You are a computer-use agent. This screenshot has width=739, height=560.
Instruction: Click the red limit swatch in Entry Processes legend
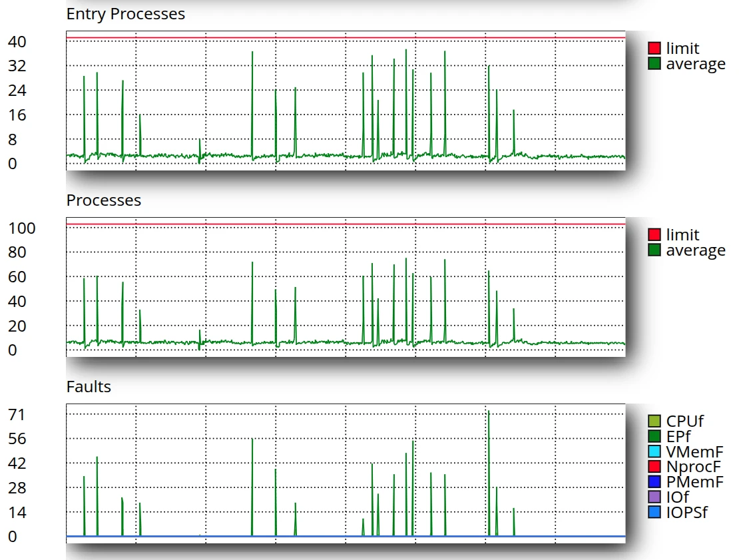pyautogui.click(x=654, y=49)
